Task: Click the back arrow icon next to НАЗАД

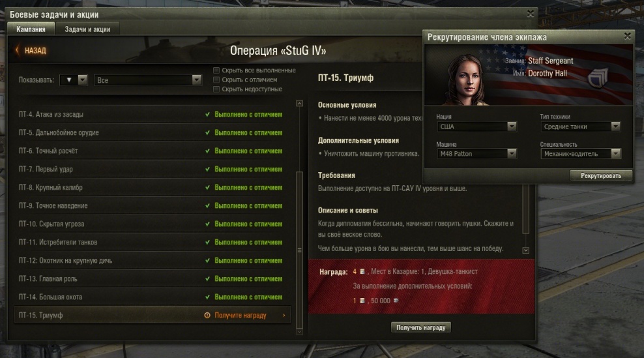Action: pos(17,50)
